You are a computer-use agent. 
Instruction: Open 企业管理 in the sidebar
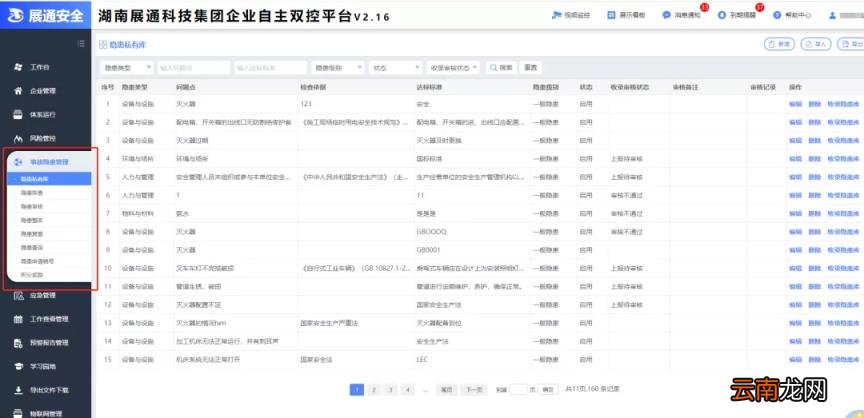point(42,91)
